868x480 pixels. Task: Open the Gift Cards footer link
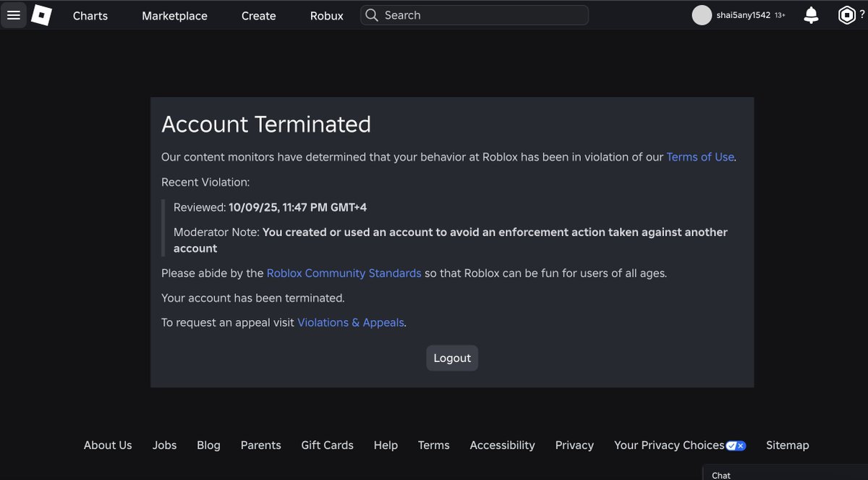point(328,445)
